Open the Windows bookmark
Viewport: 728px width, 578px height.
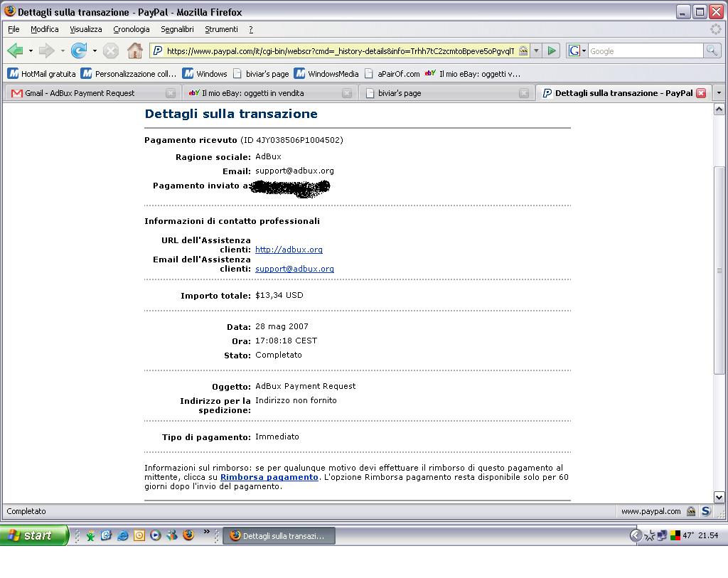(x=205, y=74)
